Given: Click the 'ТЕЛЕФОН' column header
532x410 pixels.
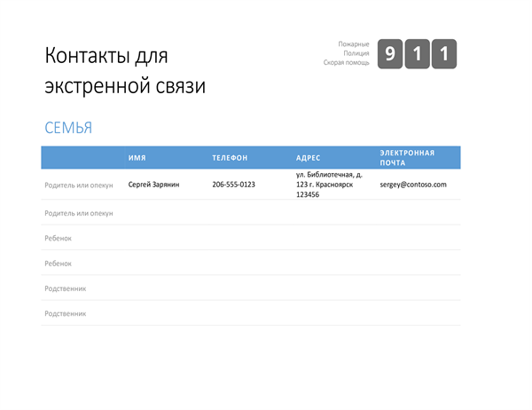Looking at the screenshot, I should (x=230, y=158).
